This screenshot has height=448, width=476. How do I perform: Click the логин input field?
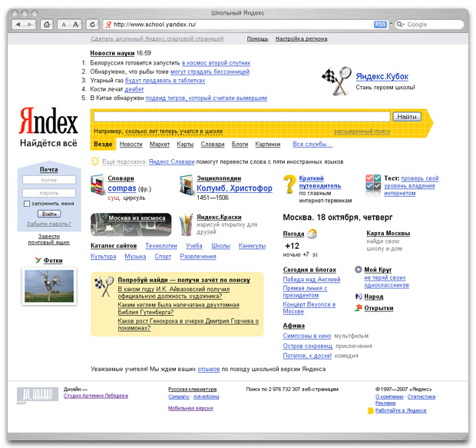click(x=48, y=180)
